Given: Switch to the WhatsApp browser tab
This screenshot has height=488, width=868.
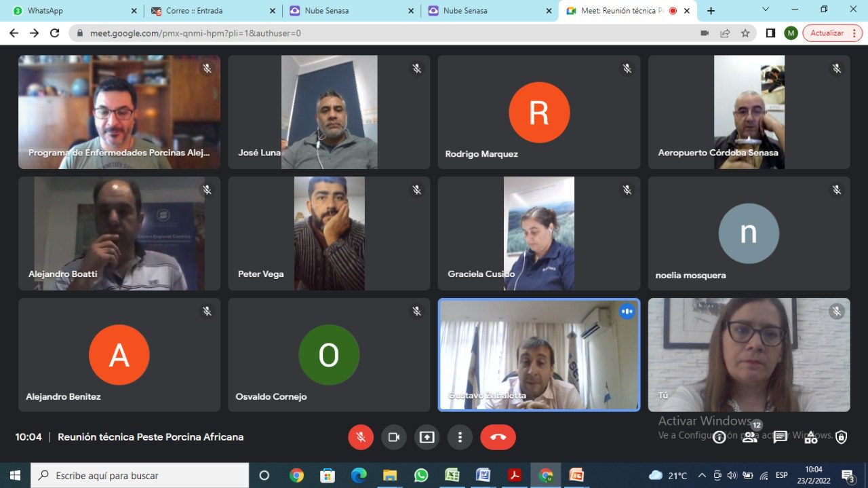Looking at the screenshot, I should [x=71, y=11].
